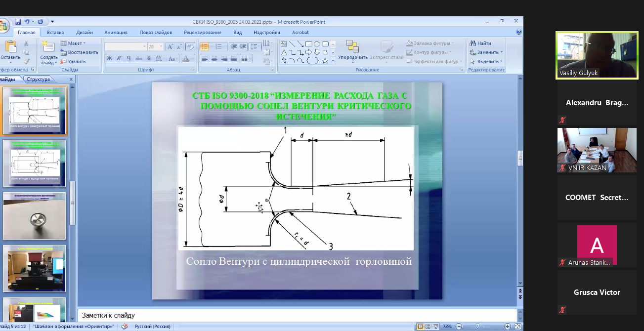Click Создать слайд new slide icon

coord(48,47)
